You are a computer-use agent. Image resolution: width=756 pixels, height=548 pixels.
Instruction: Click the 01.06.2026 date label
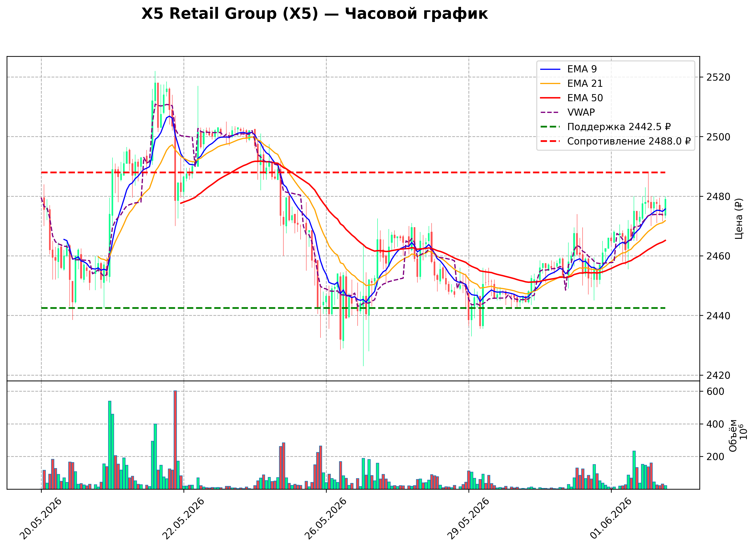pos(611,519)
